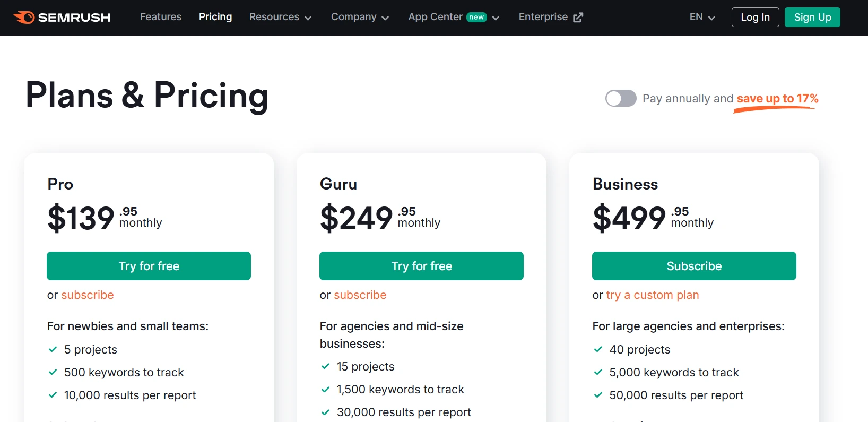Click the 'save up to 17%' text
868x422 pixels.
pyautogui.click(x=777, y=99)
